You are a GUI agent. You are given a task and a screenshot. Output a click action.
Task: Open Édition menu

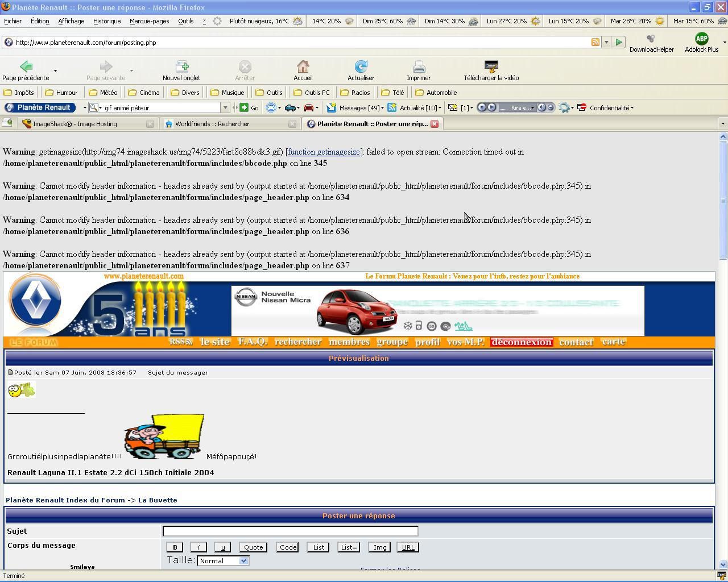point(40,21)
